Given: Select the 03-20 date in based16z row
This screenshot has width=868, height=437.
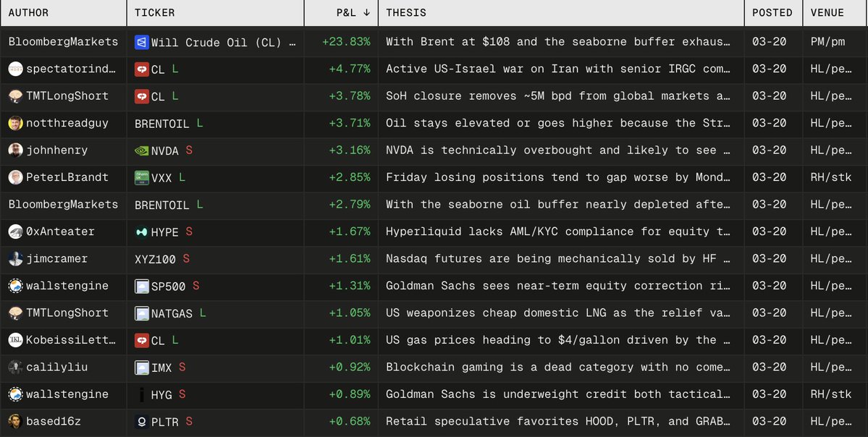Looking at the screenshot, I should pyautogui.click(x=769, y=422).
